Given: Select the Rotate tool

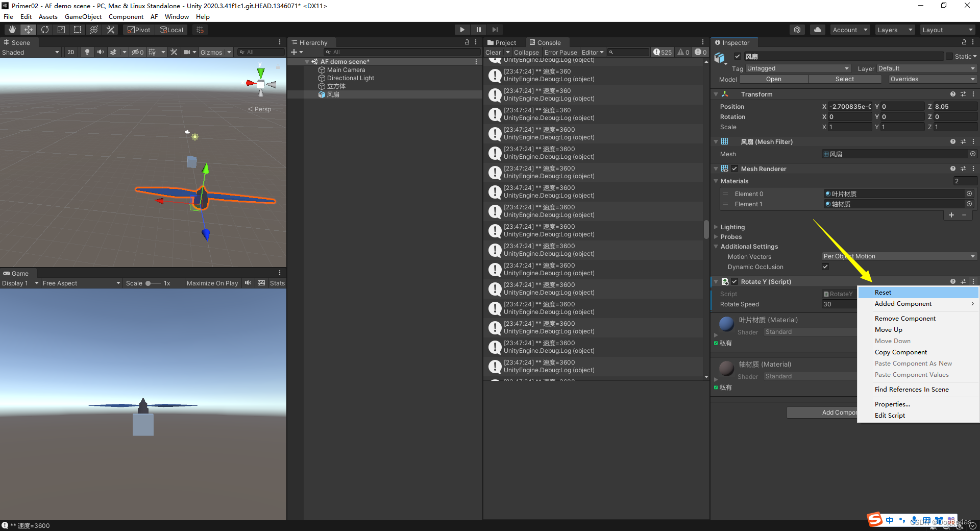Looking at the screenshot, I should point(45,30).
